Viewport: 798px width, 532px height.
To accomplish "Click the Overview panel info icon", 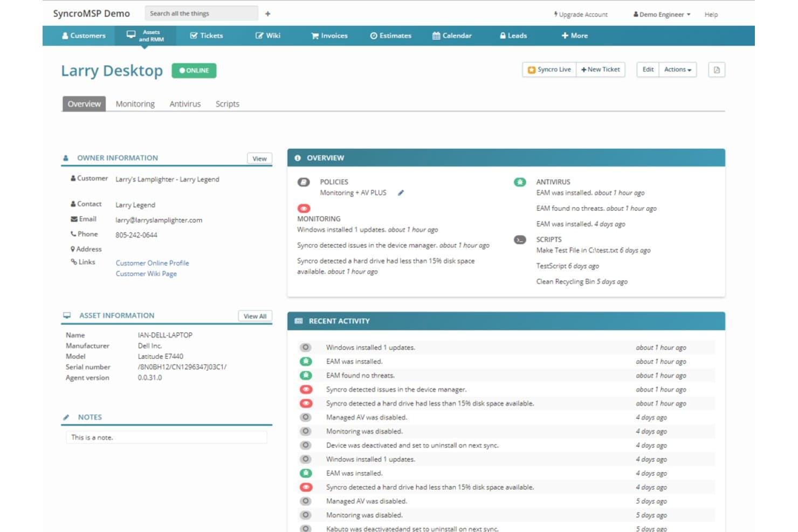I will click(x=298, y=158).
